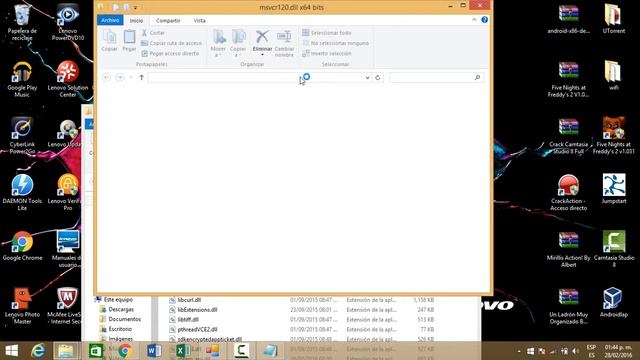Open CyberLink Power2Go desktop icon
Screen dimensions: 640x360
[x=22, y=136]
